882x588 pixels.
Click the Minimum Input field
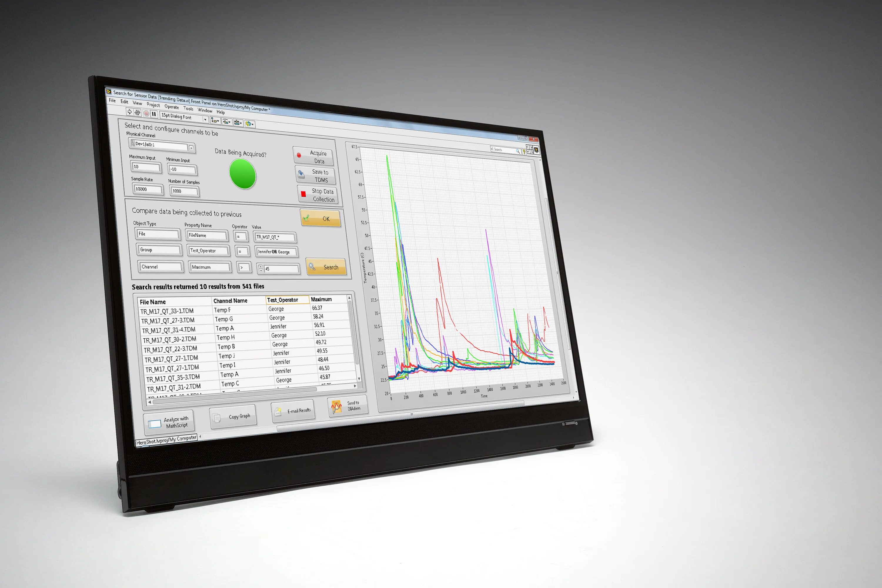[x=182, y=170]
